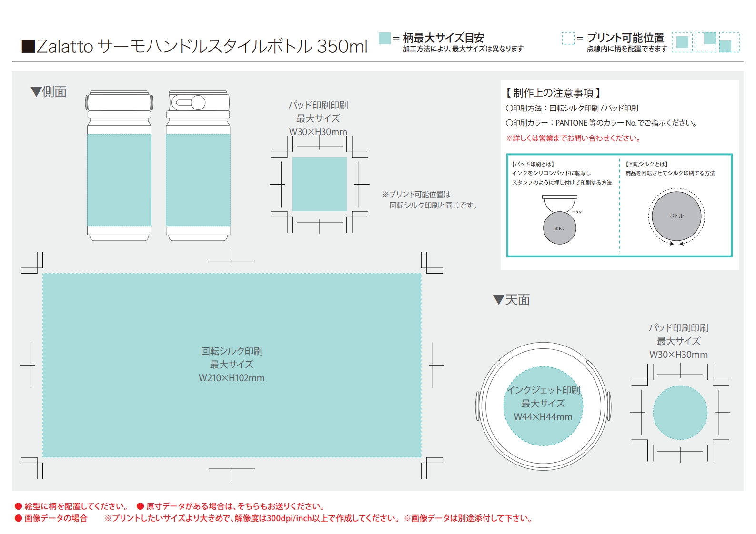Click the ▼側面 section heading

coord(49,91)
